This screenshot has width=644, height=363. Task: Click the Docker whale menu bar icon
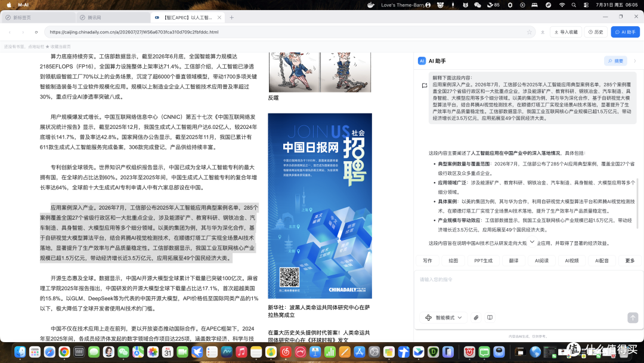click(x=371, y=5)
